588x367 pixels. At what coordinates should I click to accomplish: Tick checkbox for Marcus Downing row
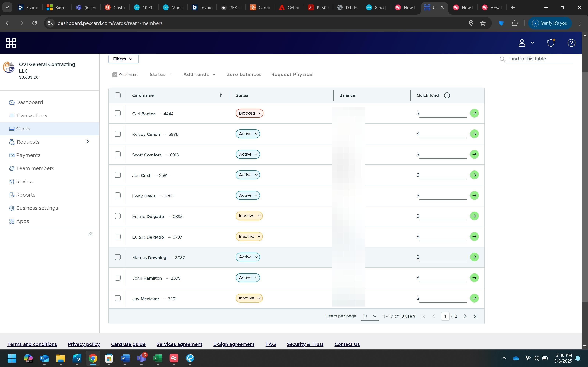click(118, 257)
